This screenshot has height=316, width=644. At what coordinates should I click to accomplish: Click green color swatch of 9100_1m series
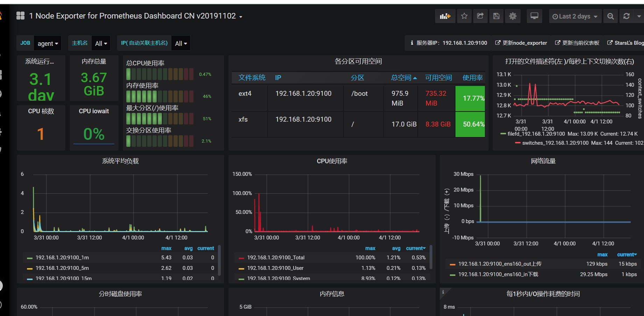pos(30,258)
